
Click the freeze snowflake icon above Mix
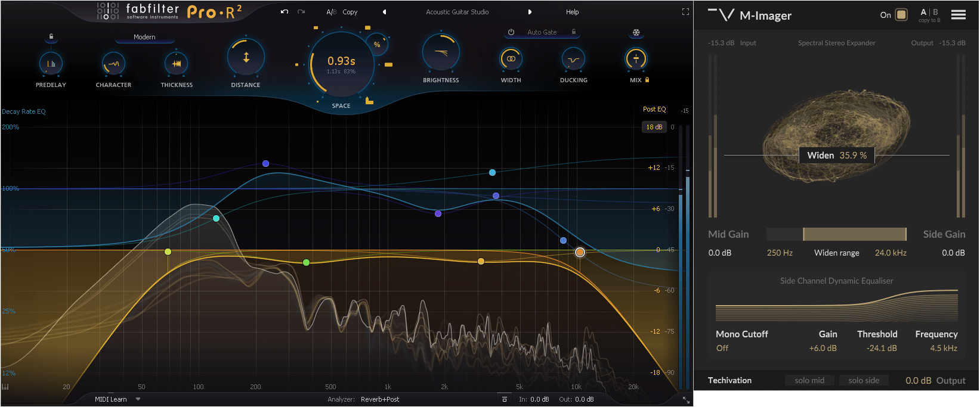tap(636, 33)
